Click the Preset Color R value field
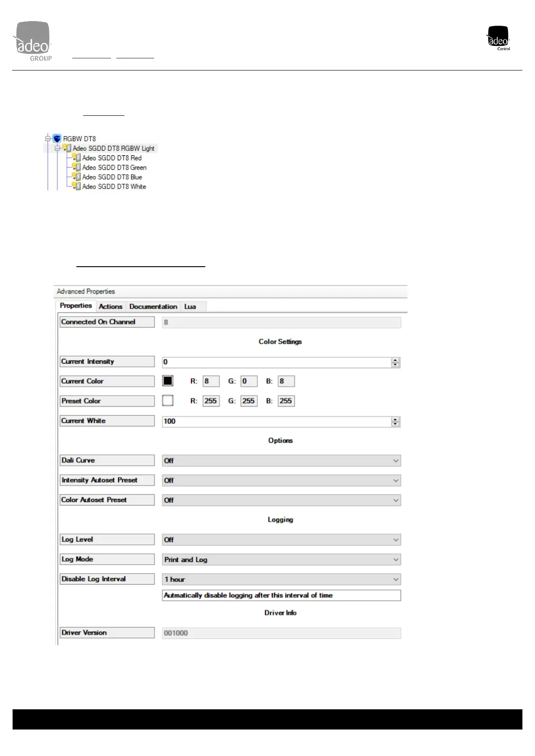This screenshot has width=535, height=756. (x=211, y=401)
